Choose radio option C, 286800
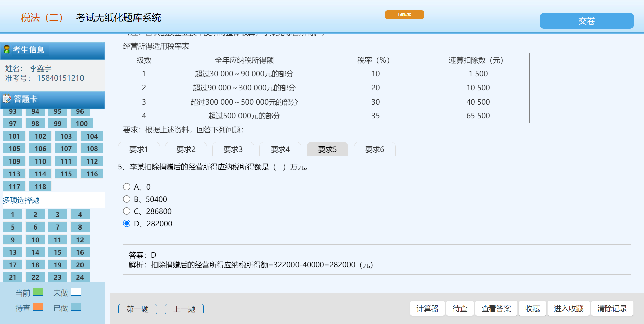 127,211
